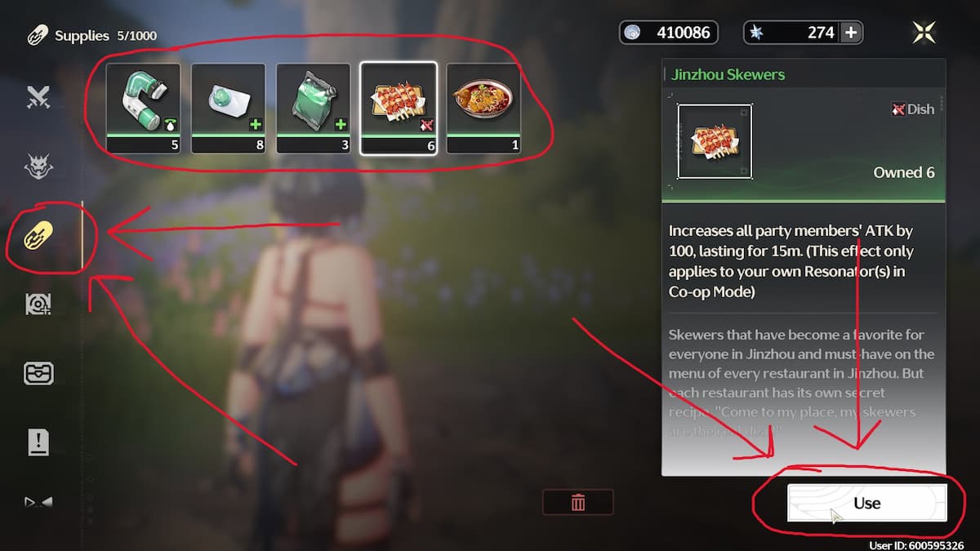Screen dimensions: 980x551
Task: Select the Jinzhou Skewers item slot
Action: [x=399, y=109]
